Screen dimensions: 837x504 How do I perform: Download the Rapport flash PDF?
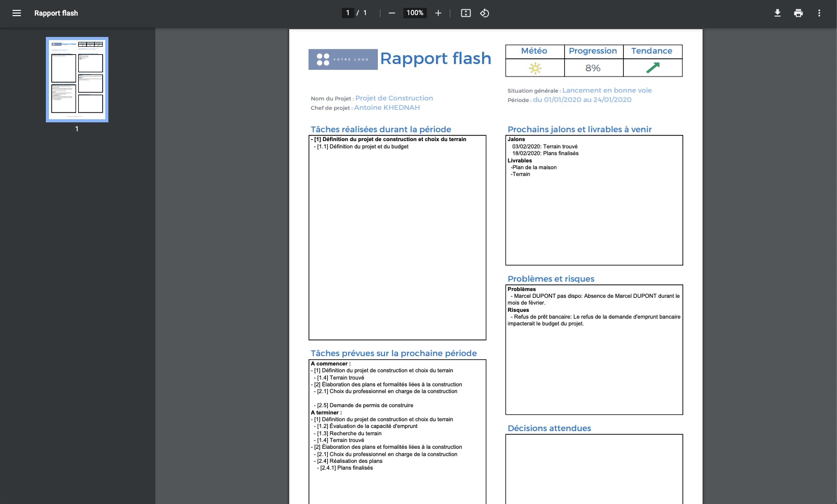coord(778,13)
